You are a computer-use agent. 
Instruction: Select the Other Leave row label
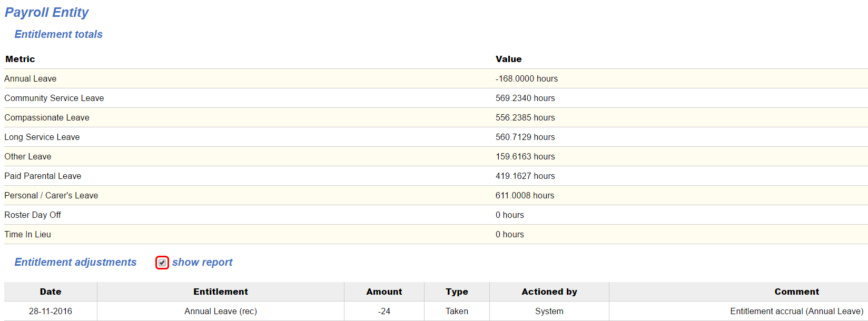tap(28, 156)
